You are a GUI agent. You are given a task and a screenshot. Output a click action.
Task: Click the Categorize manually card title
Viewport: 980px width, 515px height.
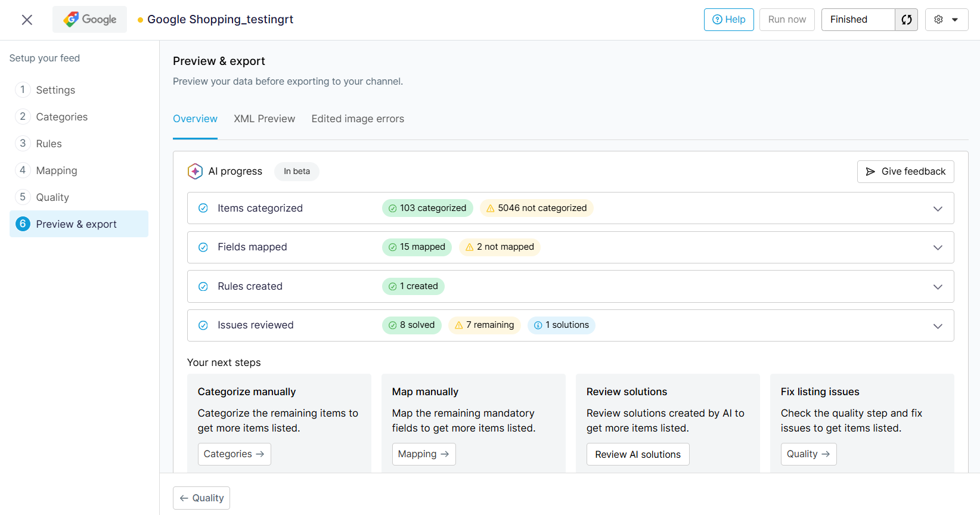coord(247,392)
